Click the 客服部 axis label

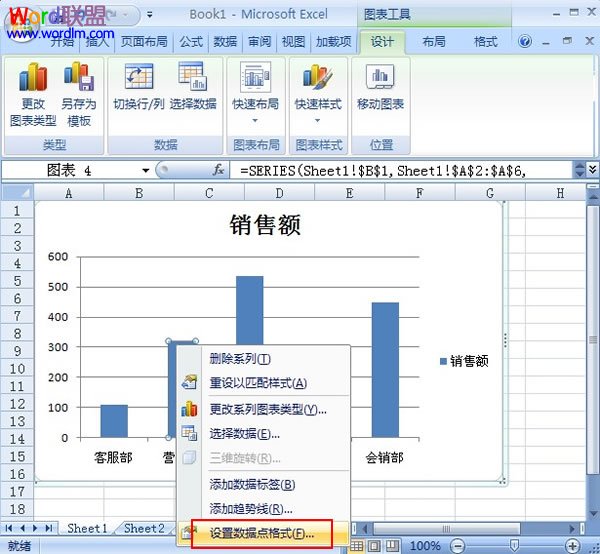[113, 458]
